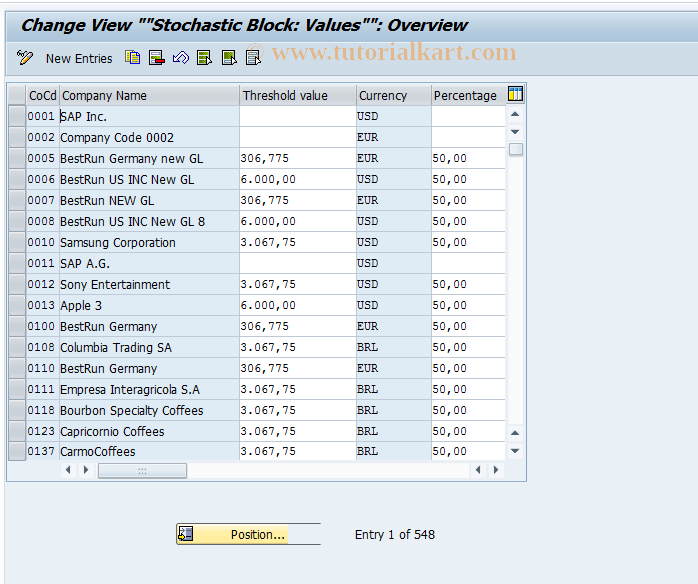Click Percentage 50,00 for Samsung Corporation
The image size is (698, 584).
(x=468, y=243)
